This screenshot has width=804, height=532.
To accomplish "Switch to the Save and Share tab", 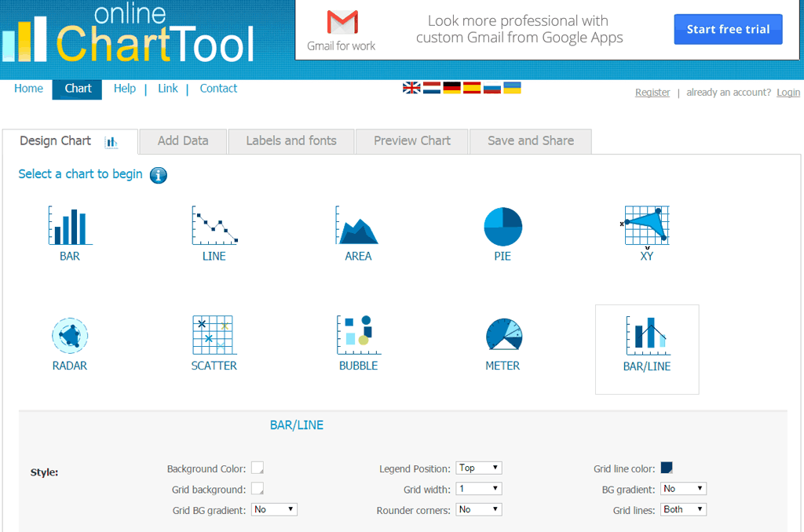I will click(531, 141).
